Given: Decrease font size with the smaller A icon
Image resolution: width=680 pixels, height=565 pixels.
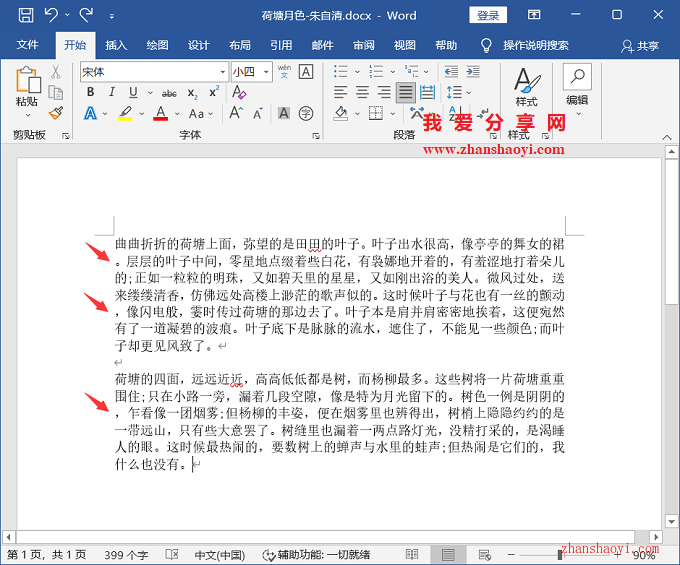Looking at the screenshot, I should coord(258,114).
